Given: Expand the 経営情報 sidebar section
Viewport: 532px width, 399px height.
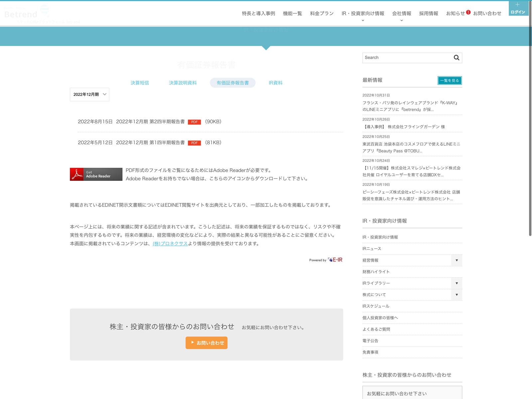Looking at the screenshot, I should (x=457, y=260).
